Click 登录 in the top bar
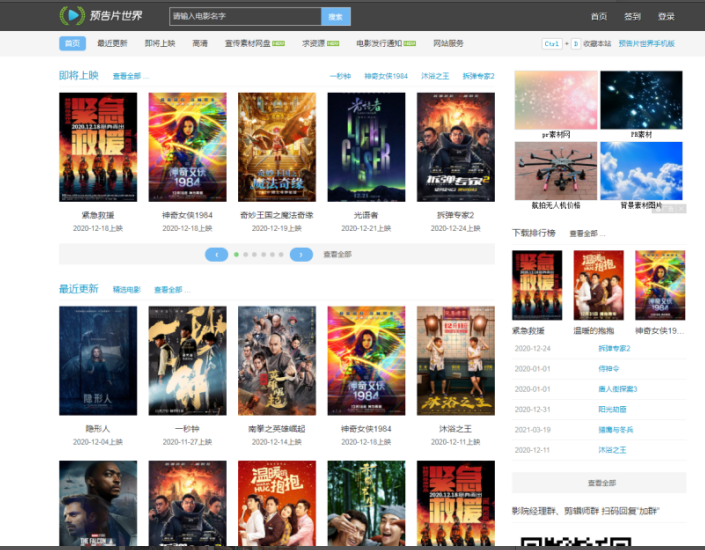 pyautogui.click(x=666, y=17)
